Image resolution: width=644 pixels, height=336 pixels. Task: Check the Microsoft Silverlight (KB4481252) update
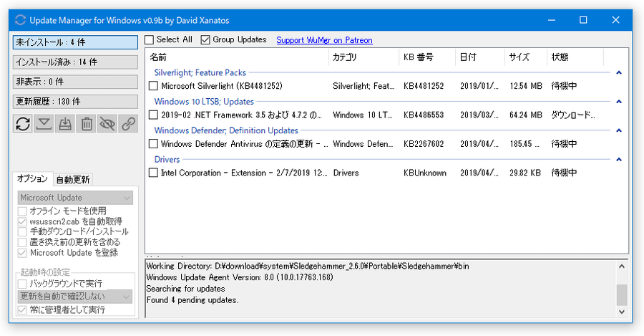point(153,86)
